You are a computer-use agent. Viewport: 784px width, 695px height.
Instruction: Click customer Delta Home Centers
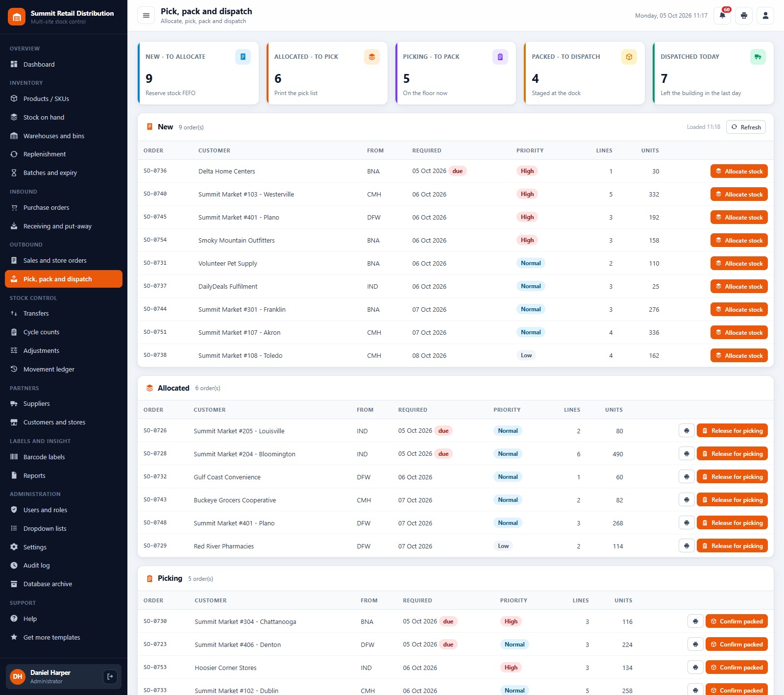click(x=226, y=172)
